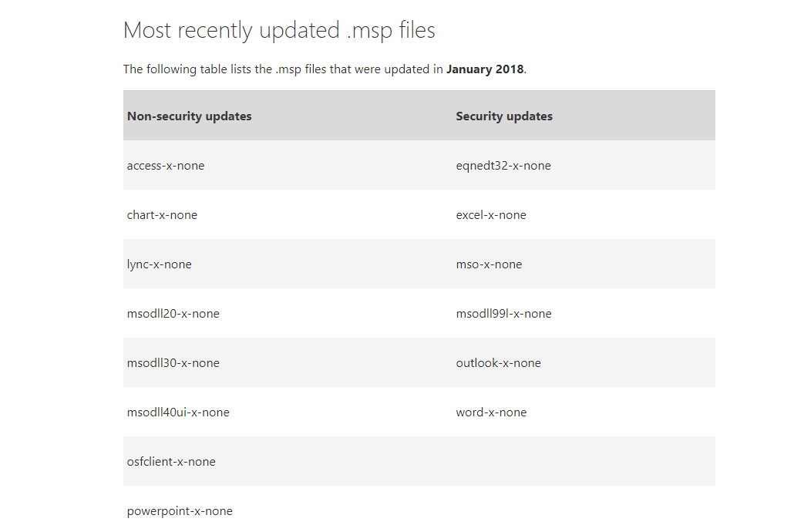Click the empty security cell beside osfclient-x-none
Viewport: 794px width, 532px height.
click(x=583, y=462)
